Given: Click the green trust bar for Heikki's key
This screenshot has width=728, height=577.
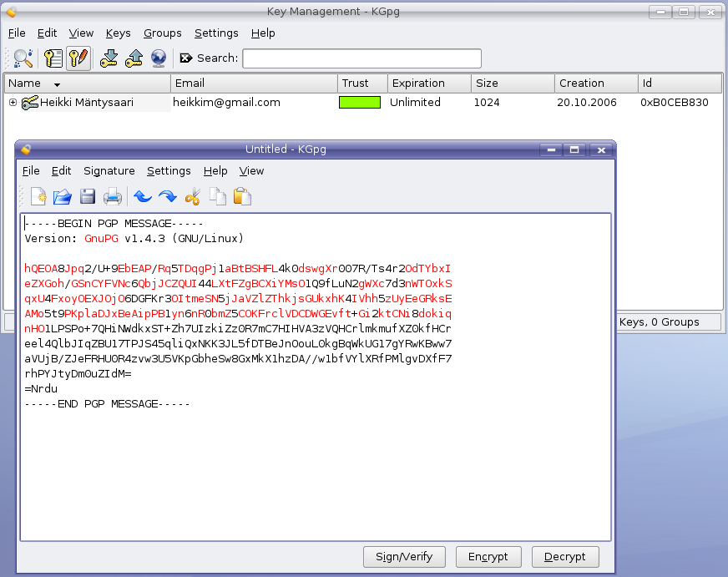Looking at the screenshot, I should 359,103.
